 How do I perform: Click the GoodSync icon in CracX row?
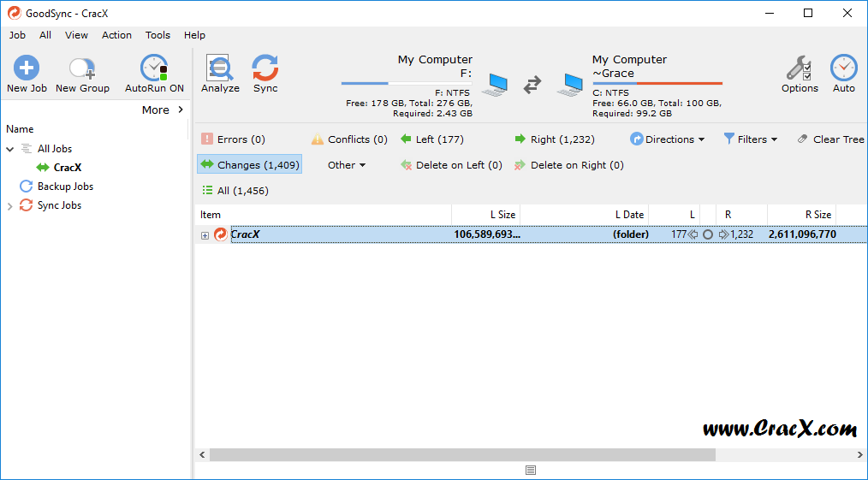pyautogui.click(x=220, y=234)
